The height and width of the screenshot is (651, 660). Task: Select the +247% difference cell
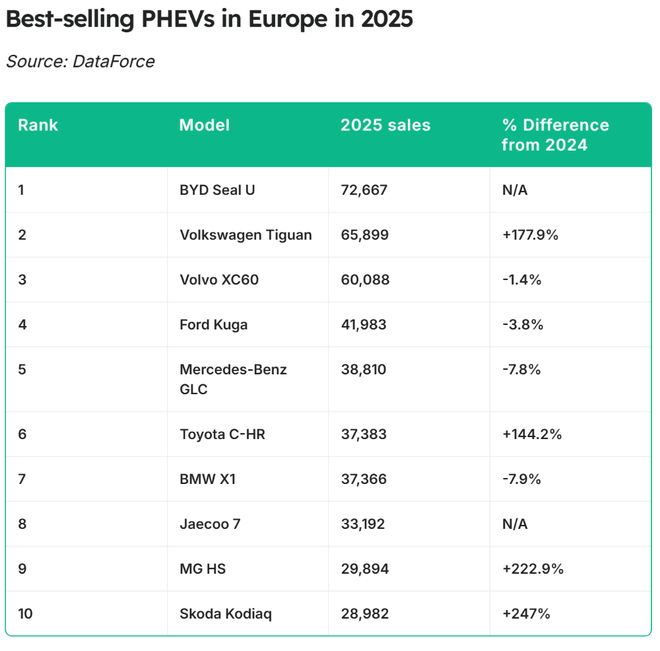525,613
